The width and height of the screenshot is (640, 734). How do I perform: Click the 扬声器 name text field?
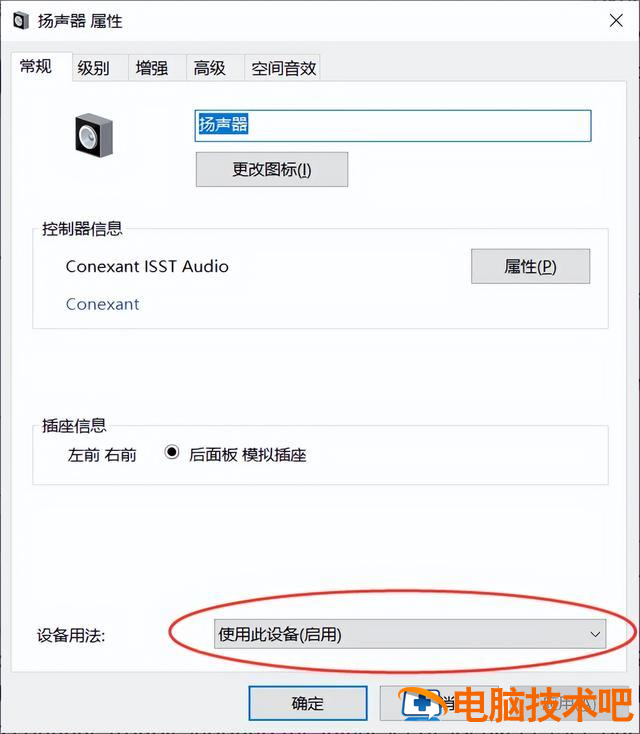(393, 125)
